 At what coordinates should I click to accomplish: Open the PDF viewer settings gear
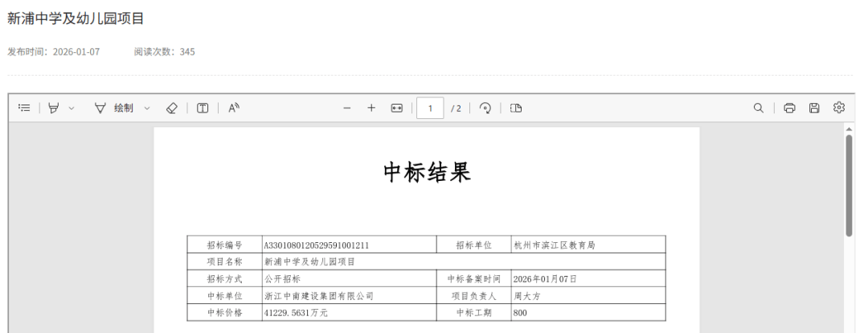tap(839, 108)
